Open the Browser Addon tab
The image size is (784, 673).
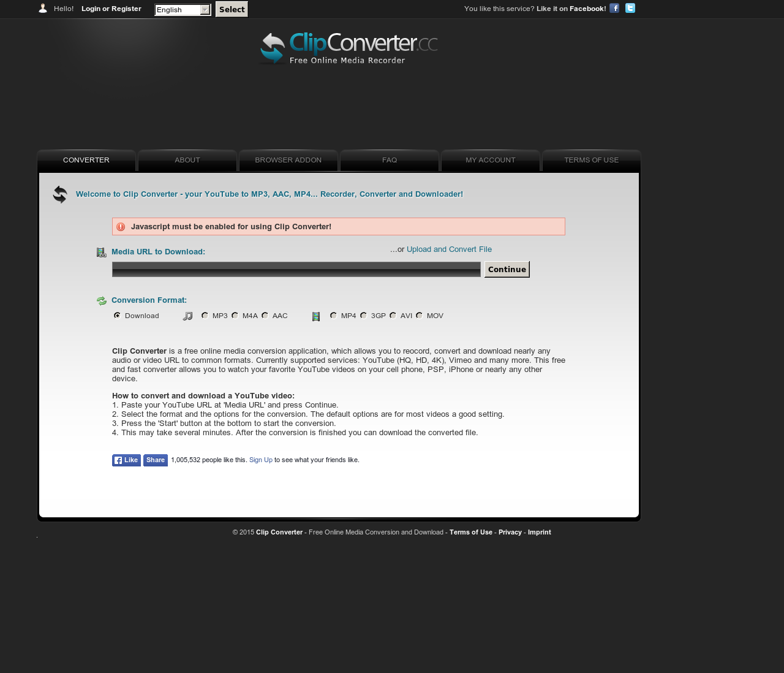coord(288,161)
